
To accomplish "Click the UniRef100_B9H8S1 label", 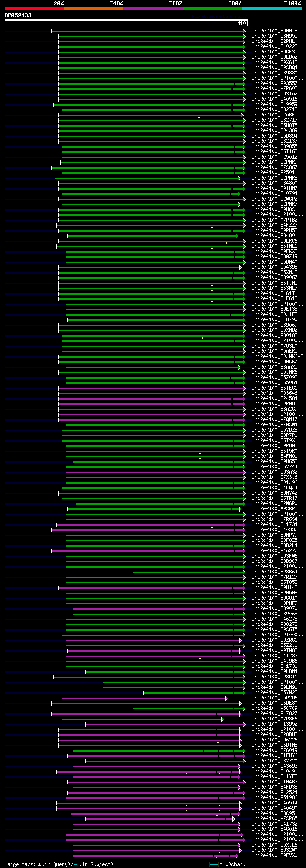I will [x=274, y=210].
